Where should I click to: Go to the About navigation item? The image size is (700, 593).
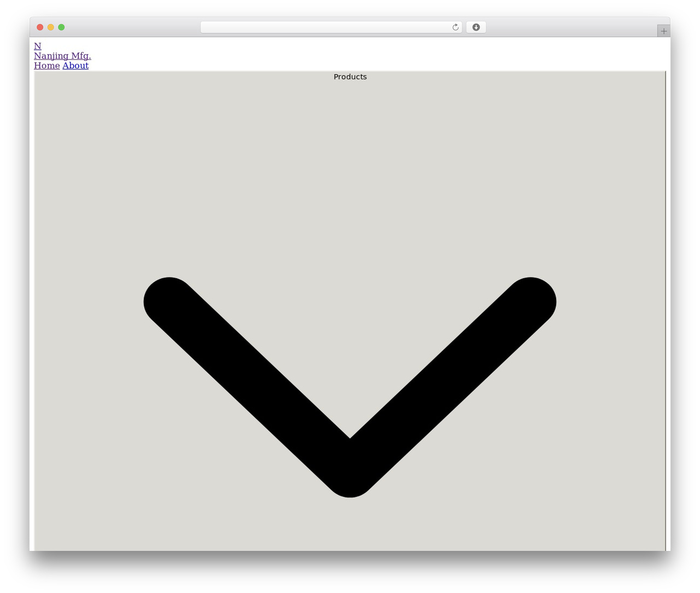click(75, 66)
